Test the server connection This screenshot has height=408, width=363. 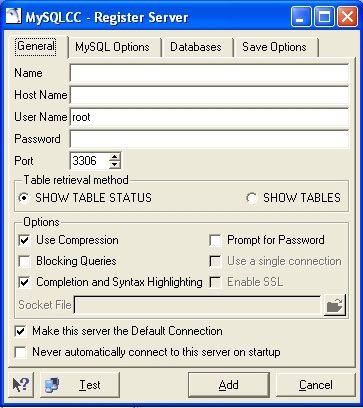[79, 385]
